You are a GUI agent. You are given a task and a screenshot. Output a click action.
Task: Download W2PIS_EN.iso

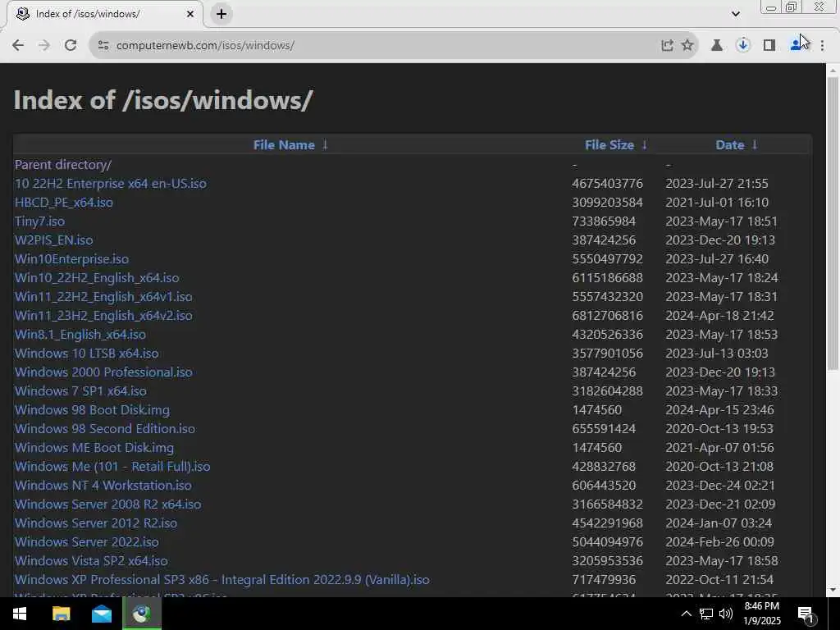click(53, 240)
